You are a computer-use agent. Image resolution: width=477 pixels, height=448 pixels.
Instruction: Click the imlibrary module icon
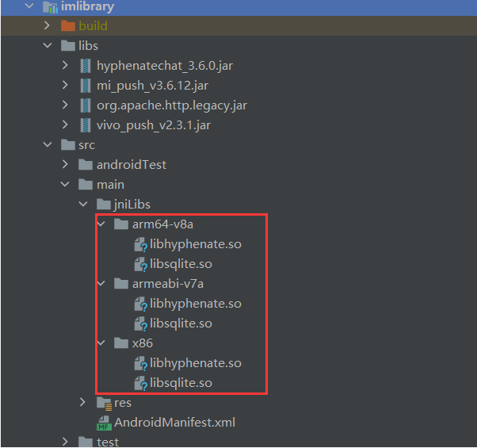click(50, 7)
